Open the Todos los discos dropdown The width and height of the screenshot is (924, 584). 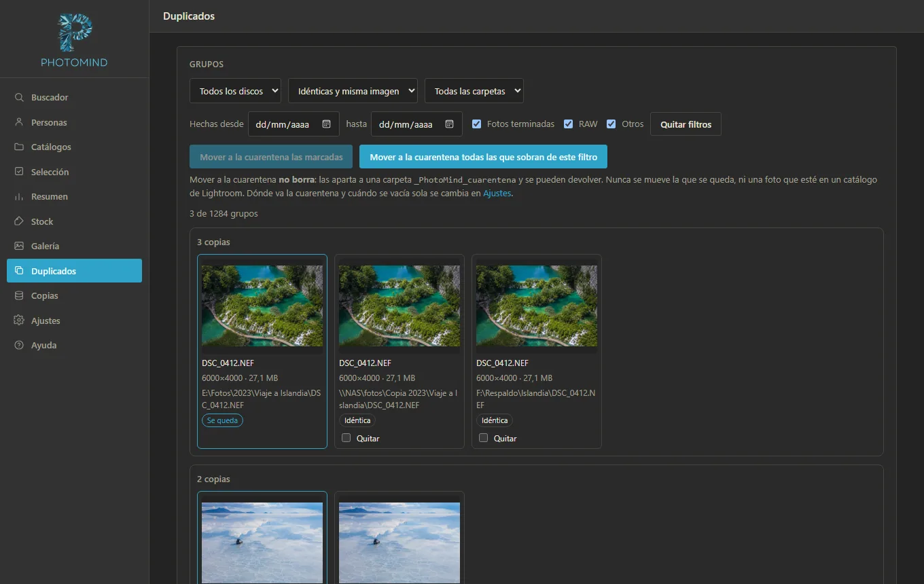(x=235, y=91)
